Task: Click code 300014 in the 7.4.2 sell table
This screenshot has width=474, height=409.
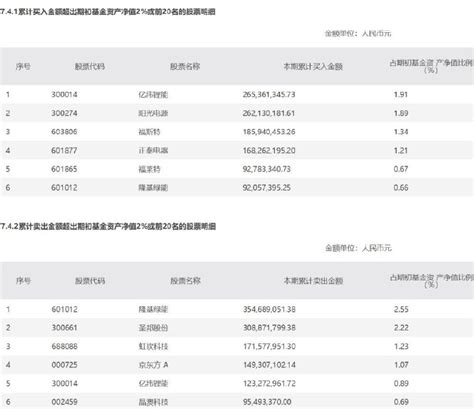Action: click(x=64, y=383)
